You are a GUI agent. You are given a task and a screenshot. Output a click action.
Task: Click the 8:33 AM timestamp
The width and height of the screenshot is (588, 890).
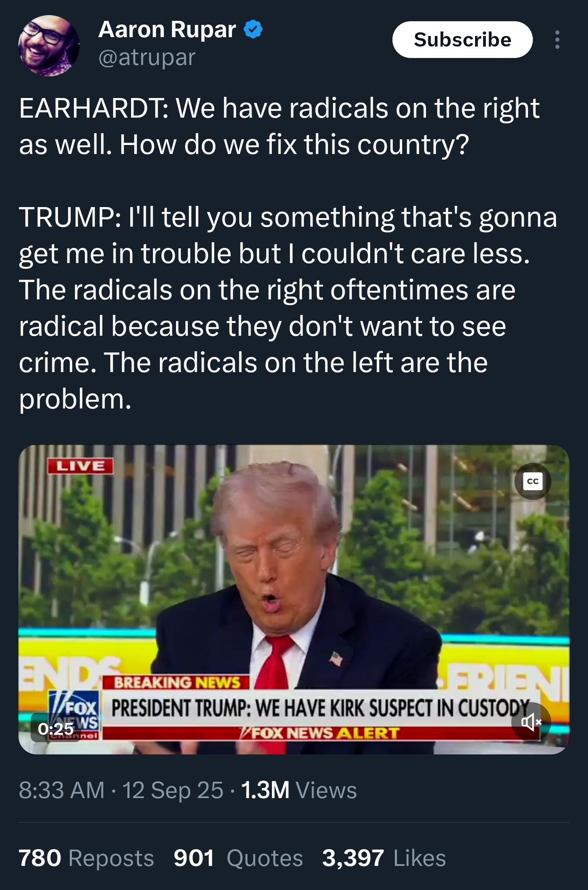point(62,790)
